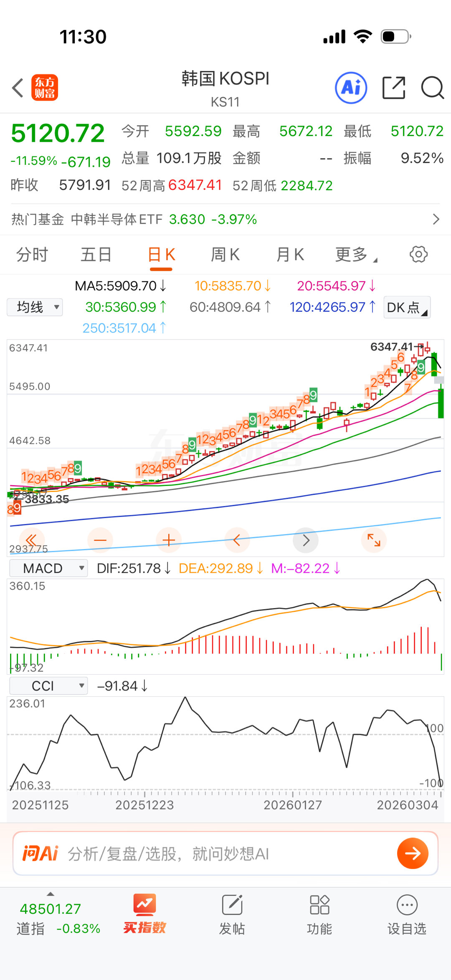Image resolution: width=451 pixels, height=980 pixels.
Task: Tap the battery status icon
Action: tap(396, 36)
